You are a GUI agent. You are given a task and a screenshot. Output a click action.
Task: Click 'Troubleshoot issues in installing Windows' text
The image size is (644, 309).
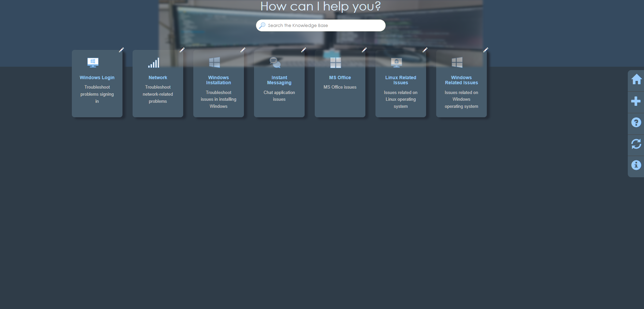(x=219, y=99)
